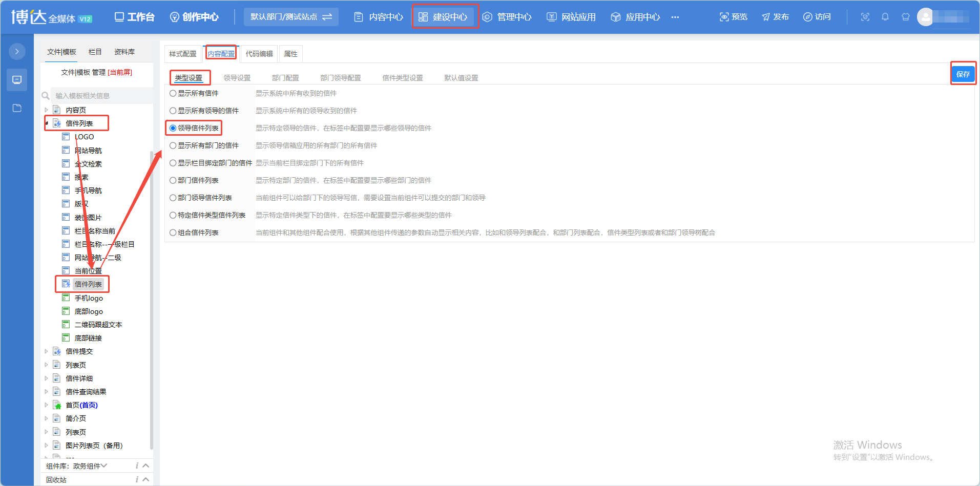Viewport: 980px width, 486px height.
Task: Click the blue 保存 button
Action: click(963, 74)
